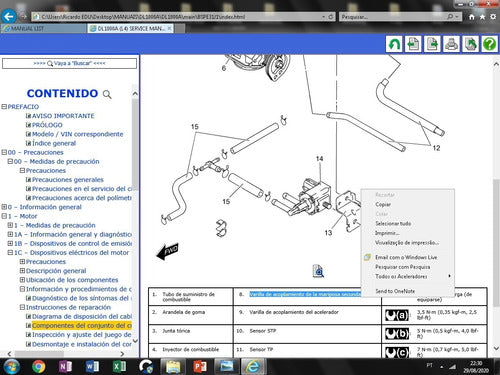Click the browser forward arrow
This screenshot has width=500, height=375.
(23, 16)
